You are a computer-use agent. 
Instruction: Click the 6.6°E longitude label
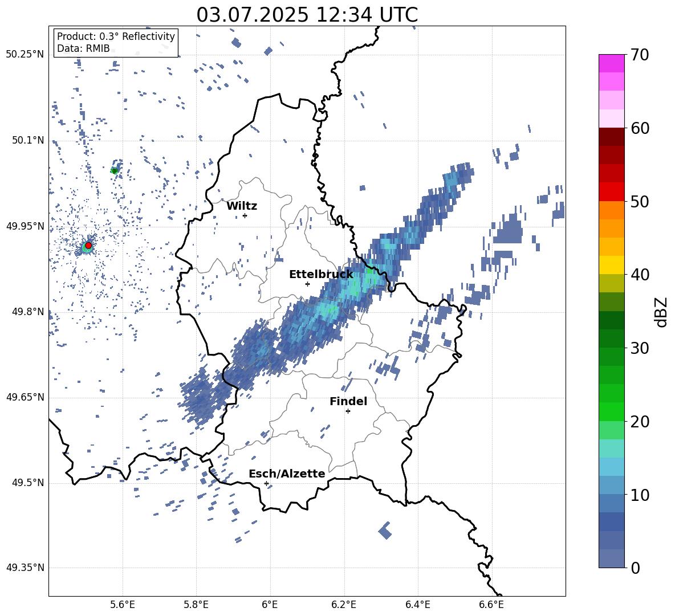point(491,605)
